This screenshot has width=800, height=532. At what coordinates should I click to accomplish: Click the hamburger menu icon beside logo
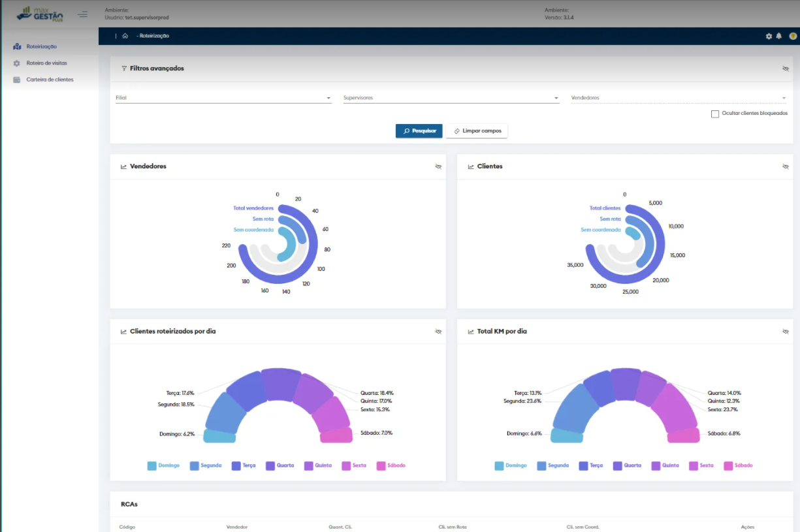point(82,14)
